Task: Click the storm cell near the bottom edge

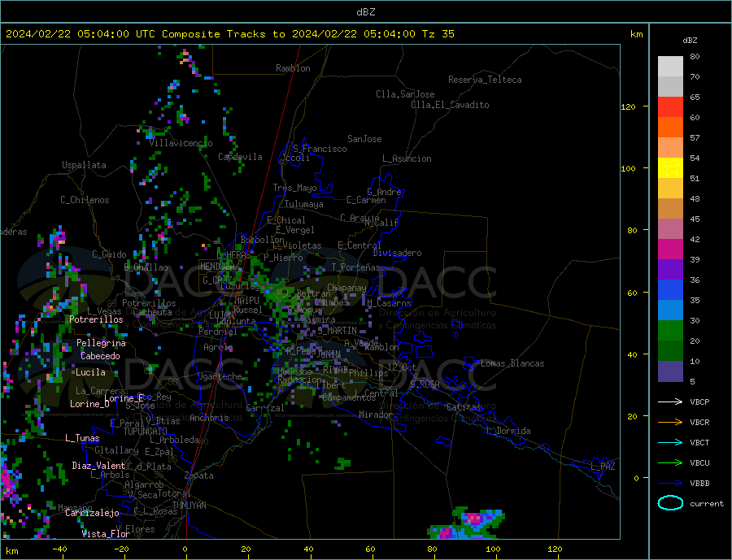Action: [x=467, y=523]
